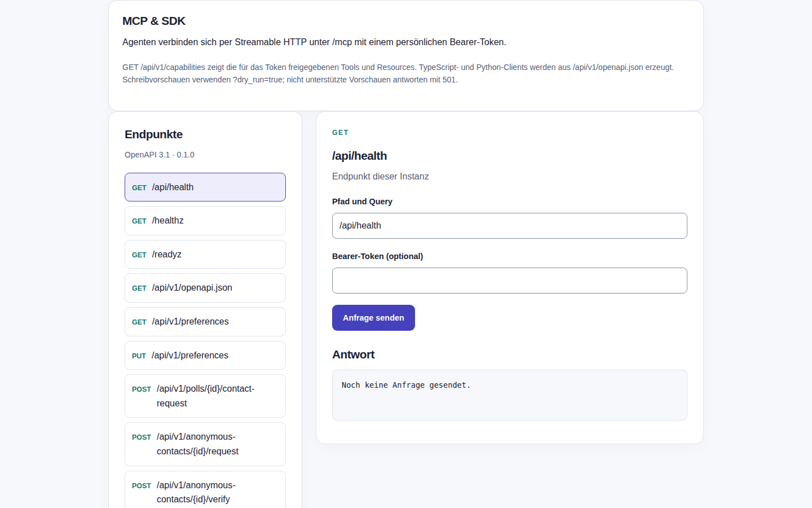Image resolution: width=812 pixels, height=508 pixels.
Task: Click the Pfad und Query input field
Action: [510, 226]
